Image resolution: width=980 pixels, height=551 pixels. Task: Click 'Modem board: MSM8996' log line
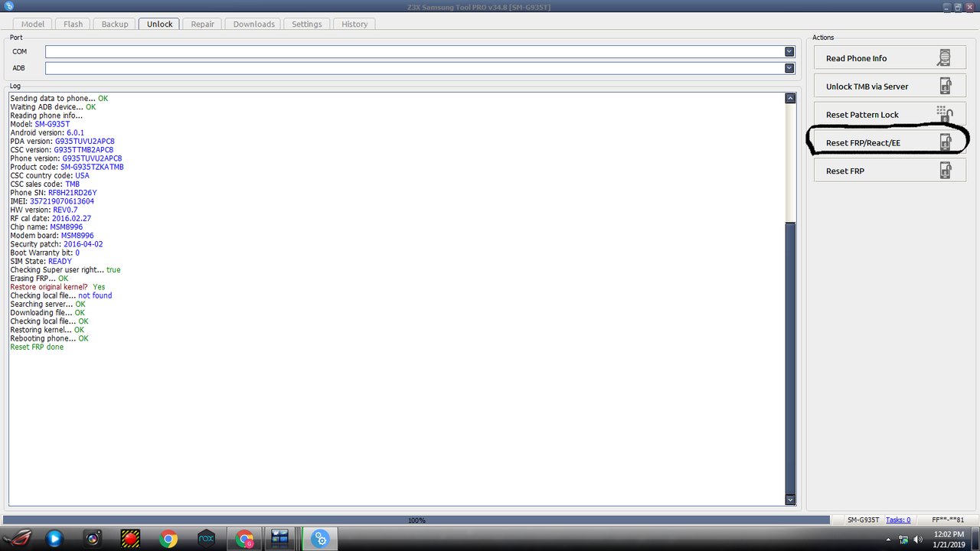(x=52, y=236)
